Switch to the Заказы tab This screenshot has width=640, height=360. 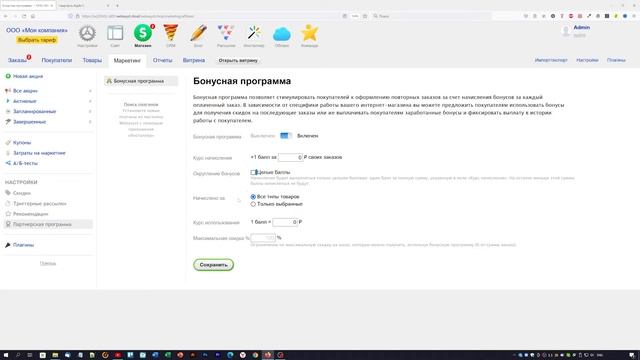pos(17,60)
